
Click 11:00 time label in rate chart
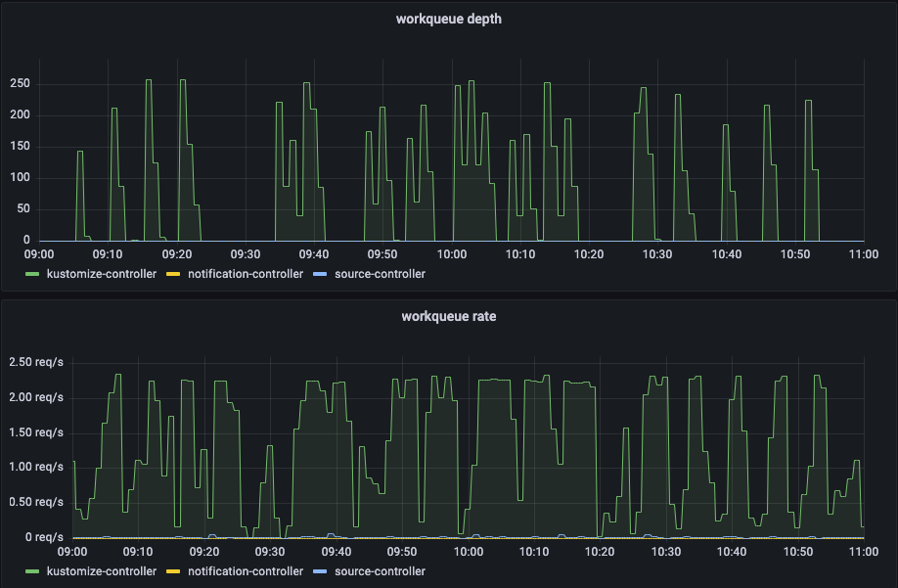864,552
